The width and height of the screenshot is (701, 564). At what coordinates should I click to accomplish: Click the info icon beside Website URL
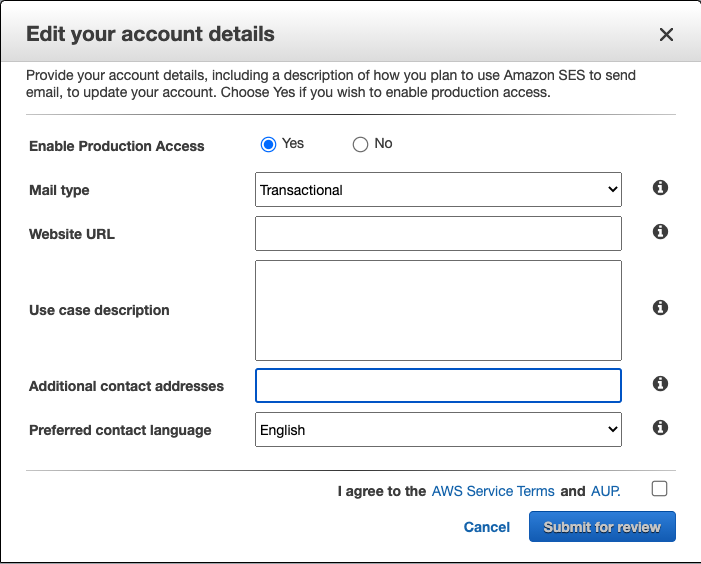[x=660, y=231]
